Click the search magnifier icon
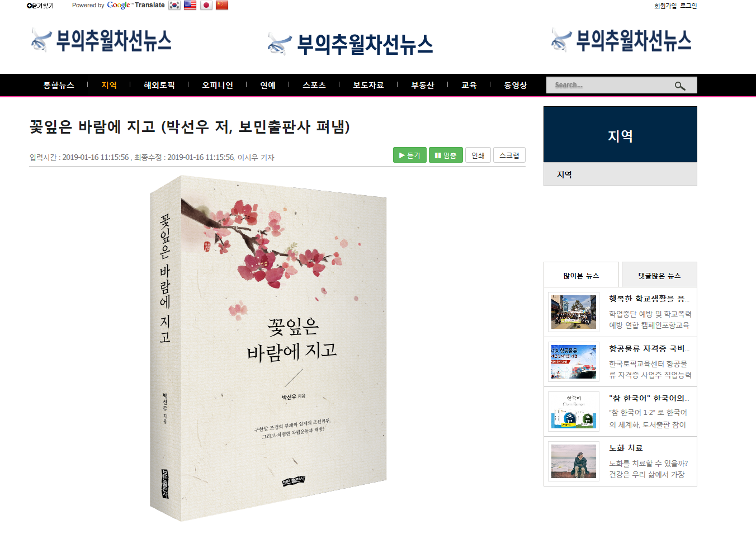 click(x=679, y=86)
